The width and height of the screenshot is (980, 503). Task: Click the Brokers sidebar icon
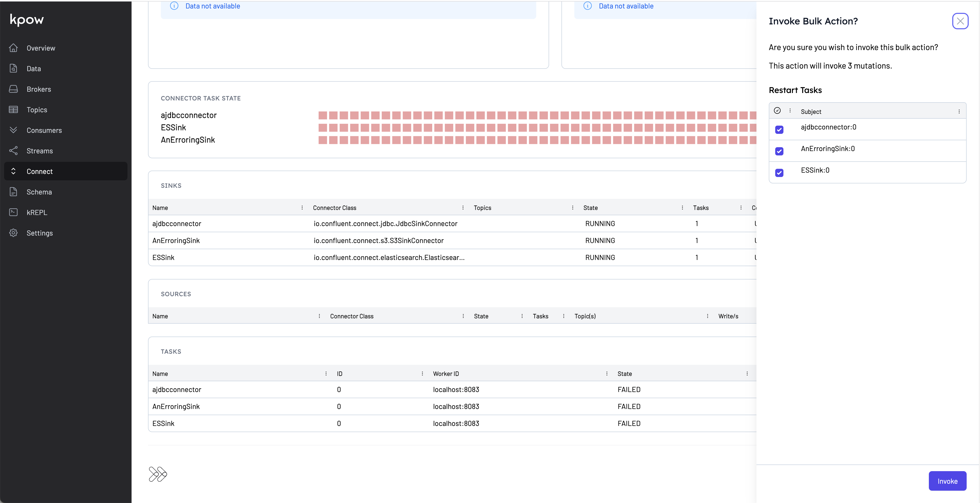pos(14,89)
